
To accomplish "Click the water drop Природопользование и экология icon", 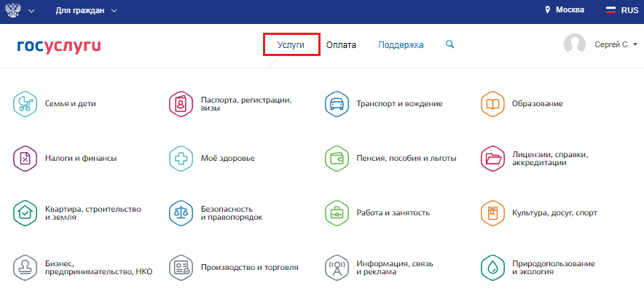I will point(492,268).
